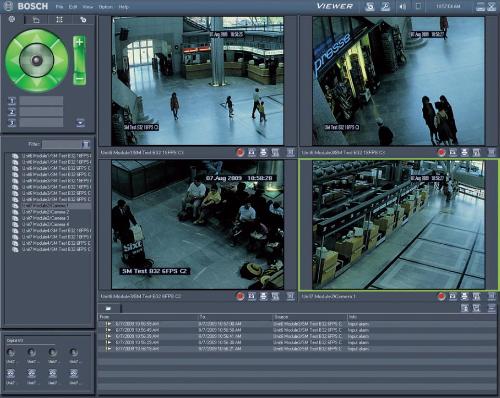
Task: Play first input alarm event entry
Action: coord(108,324)
